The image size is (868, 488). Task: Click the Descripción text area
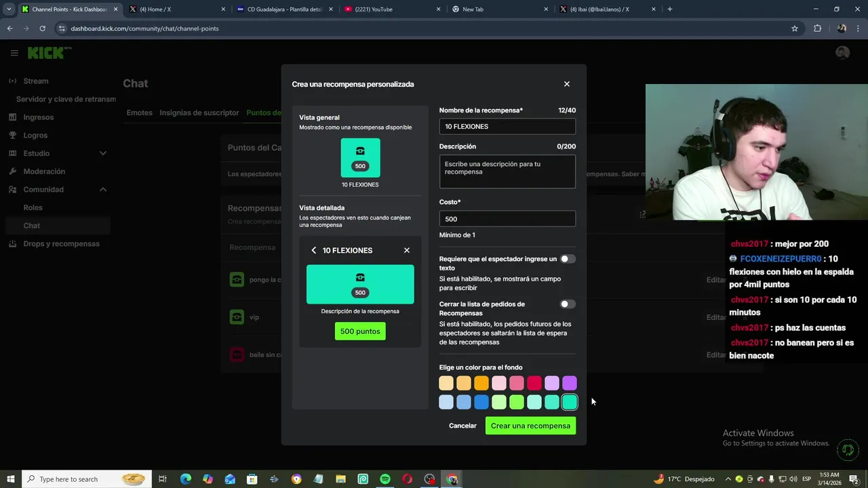tap(507, 171)
